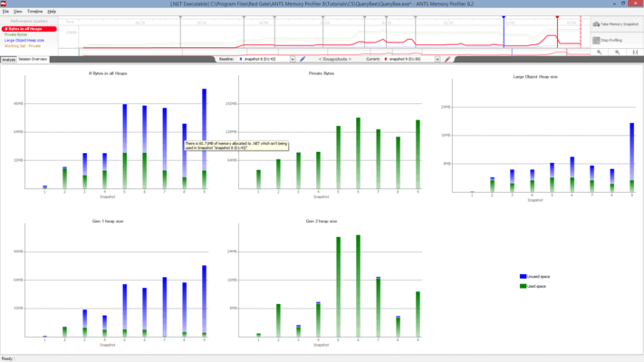Open the Current snapshot dropdown
Image resolution: width=644 pixels, height=362 pixels.
pos(437,59)
